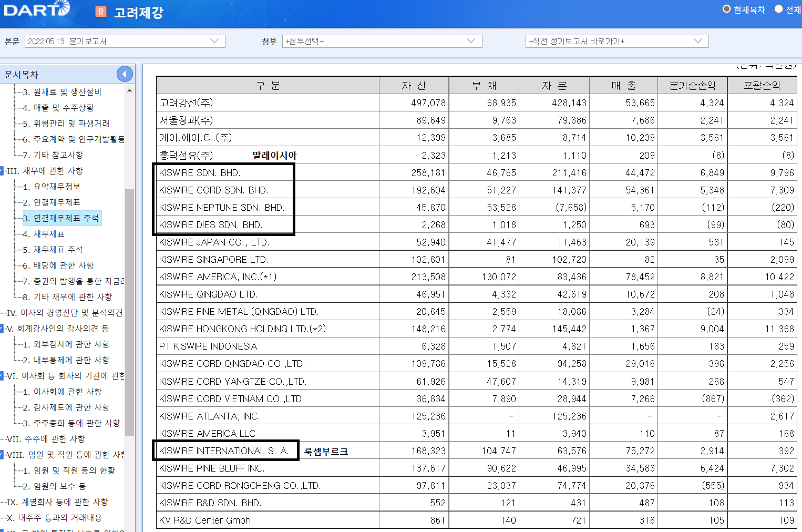Image resolution: width=802 pixels, height=532 pixels.
Task: Click KV R&D Center Gmbh row name
Action: point(205,520)
